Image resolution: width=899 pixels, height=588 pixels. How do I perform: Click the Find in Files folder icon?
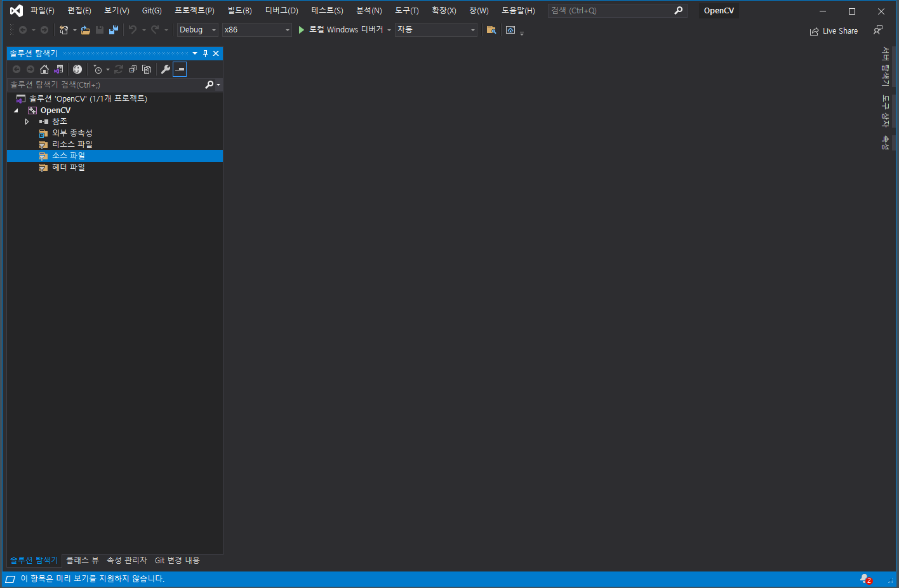pyautogui.click(x=491, y=30)
